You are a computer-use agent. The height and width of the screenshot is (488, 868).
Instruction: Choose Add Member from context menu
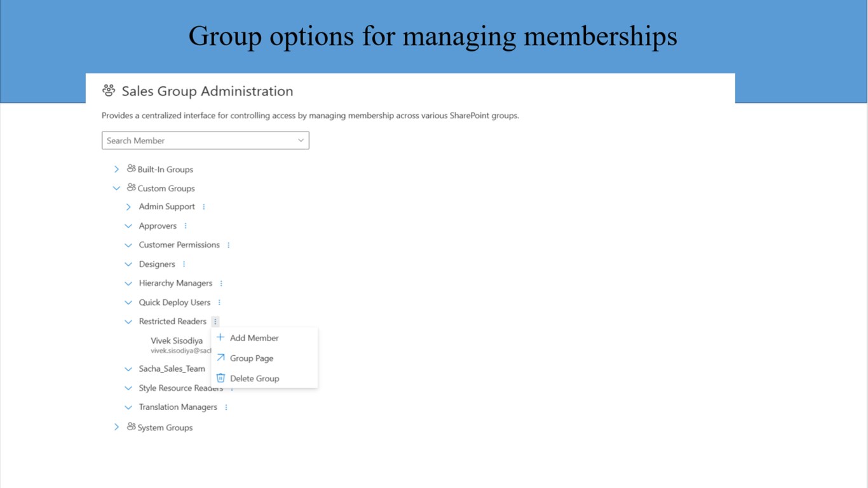point(254,338)
